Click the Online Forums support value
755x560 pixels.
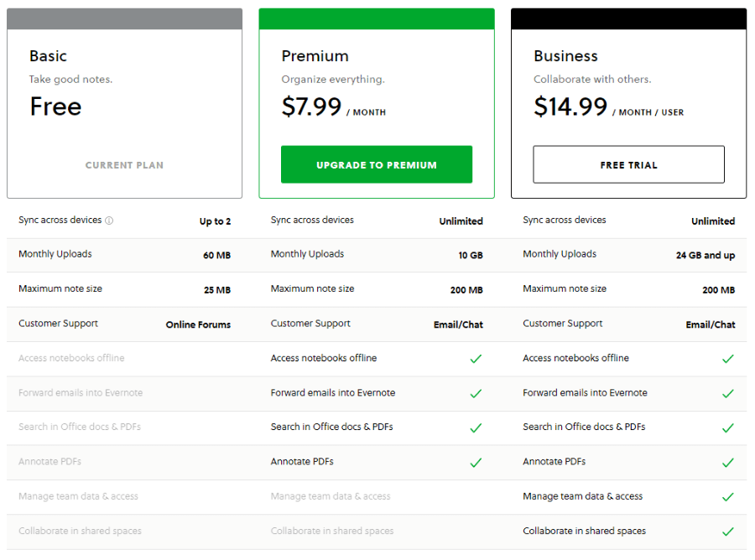(x=198, y=324)
